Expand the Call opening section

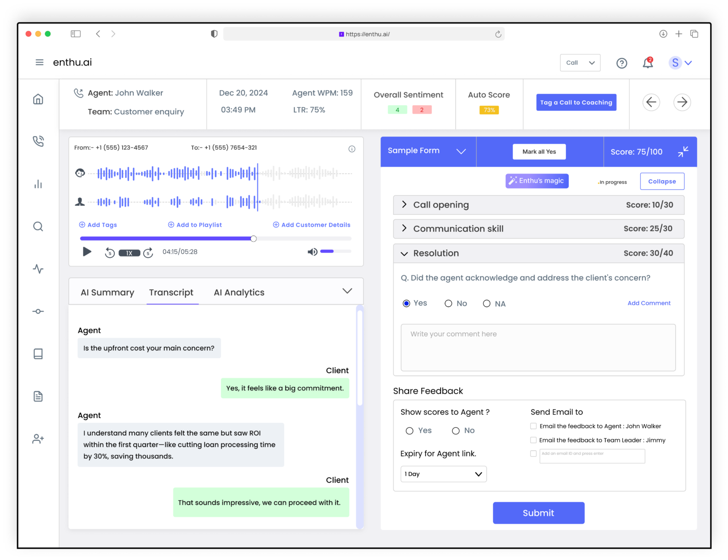click(x=404, y=204)
